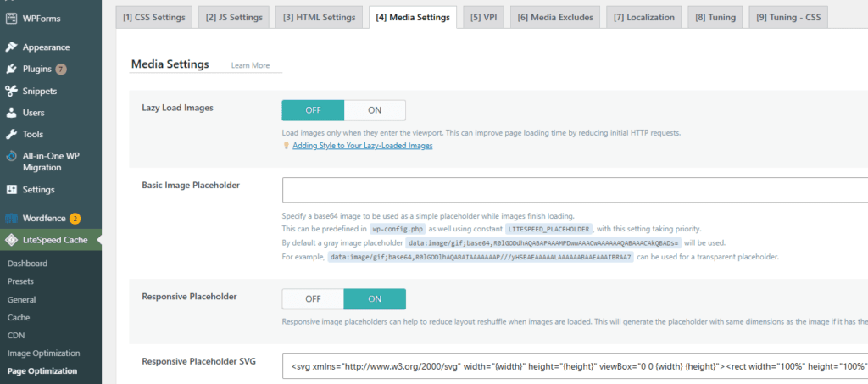Open the Learn More link

250,65
